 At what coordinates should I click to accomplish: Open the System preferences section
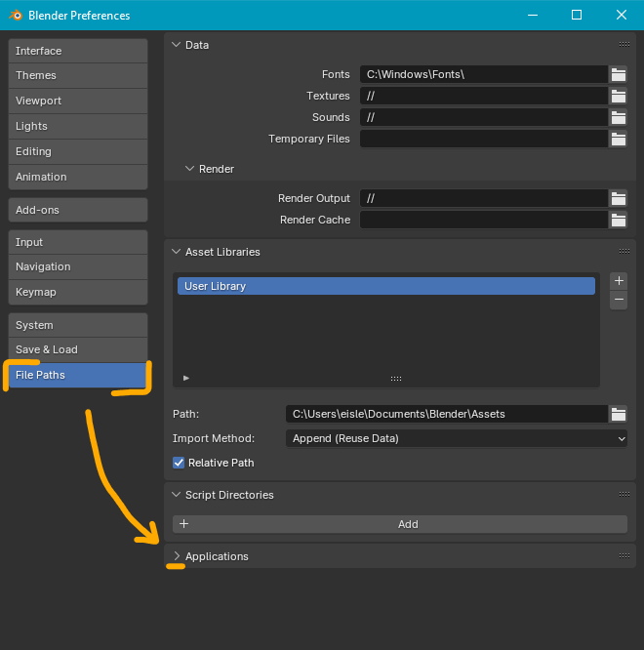point(78,325)
